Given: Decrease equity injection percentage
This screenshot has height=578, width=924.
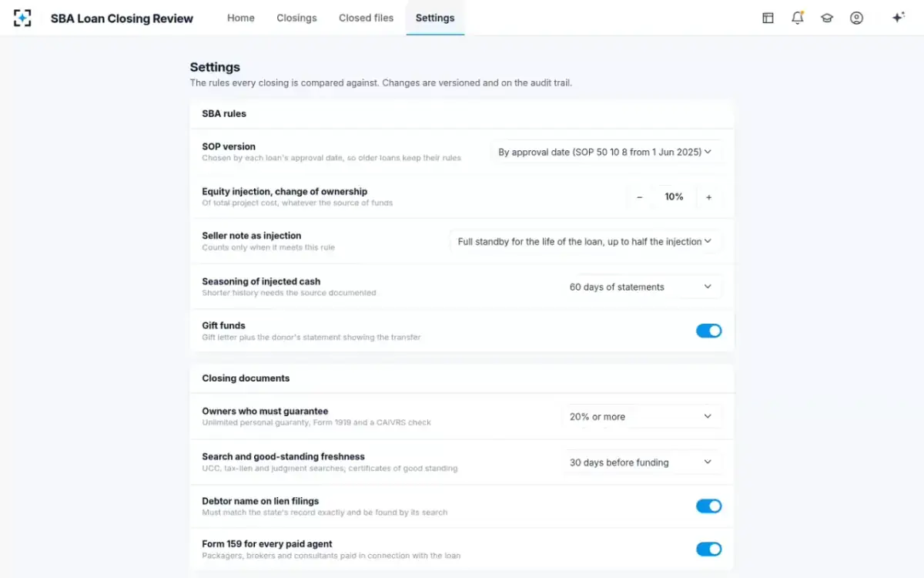Looking at the screenshot, I should (x=639, y=197).
